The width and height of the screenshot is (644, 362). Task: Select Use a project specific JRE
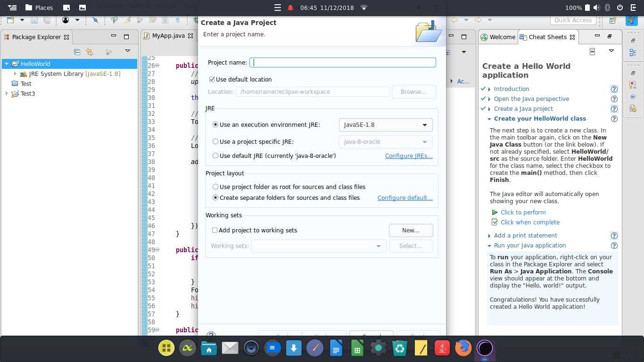(x=215, y=141)
